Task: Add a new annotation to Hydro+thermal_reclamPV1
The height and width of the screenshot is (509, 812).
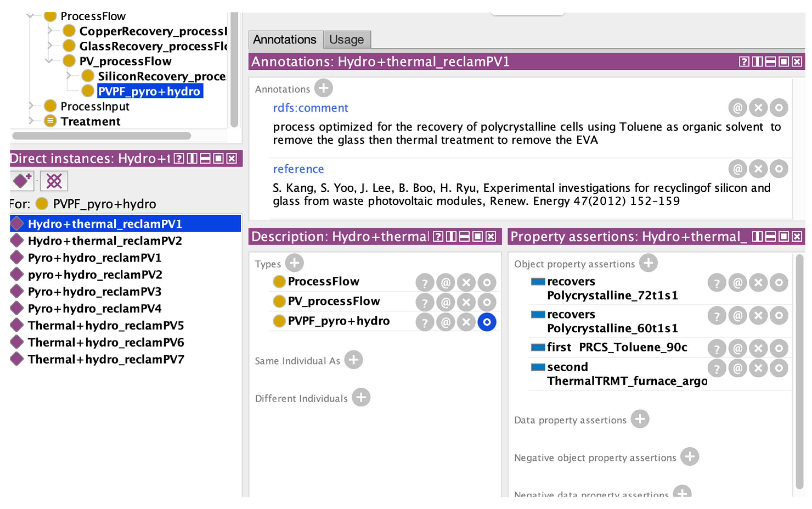Action: (324, 88)
